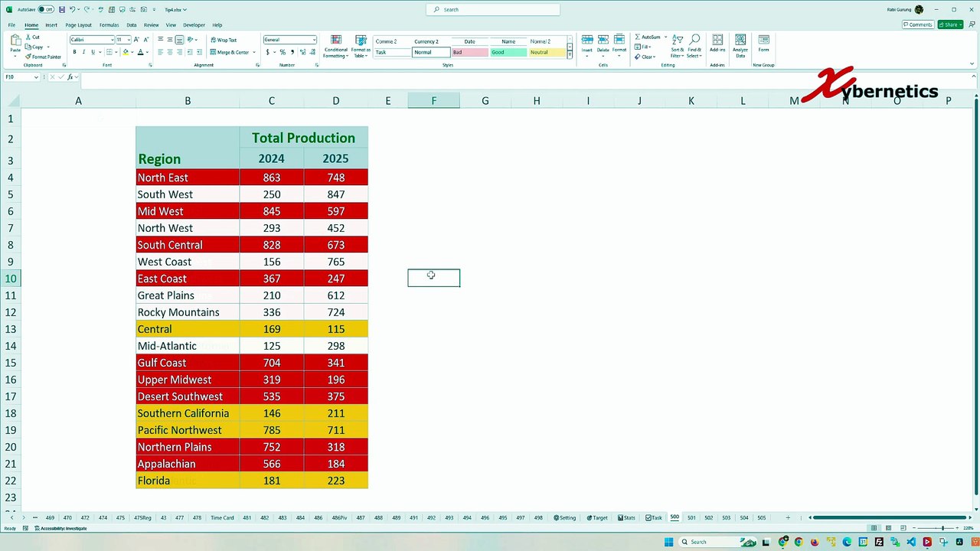Toggle Bold formatting
This screenshot has height=551, width=980.
pyautogui.click(x=74, y=52)
